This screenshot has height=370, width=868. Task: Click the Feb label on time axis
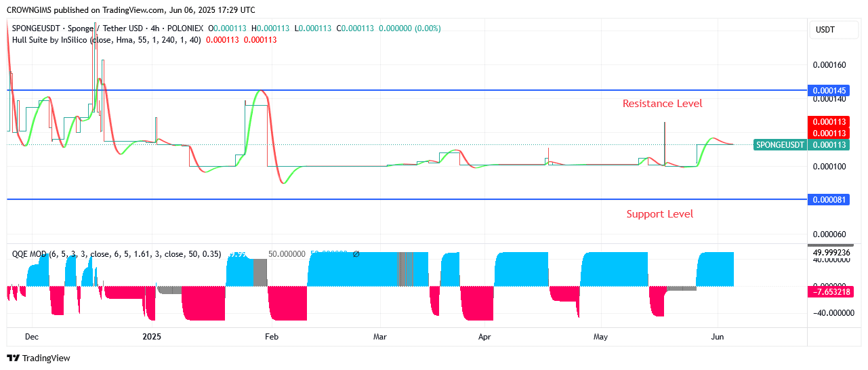point(271,336)
